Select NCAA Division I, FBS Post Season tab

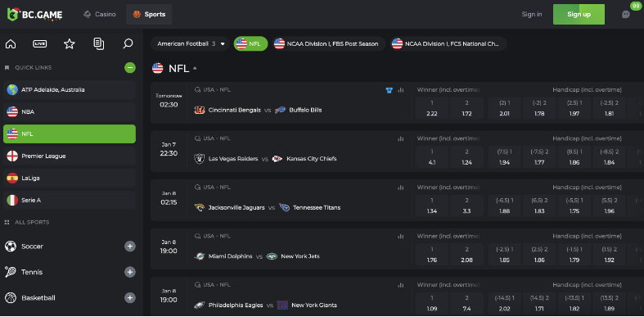[328, 43]
